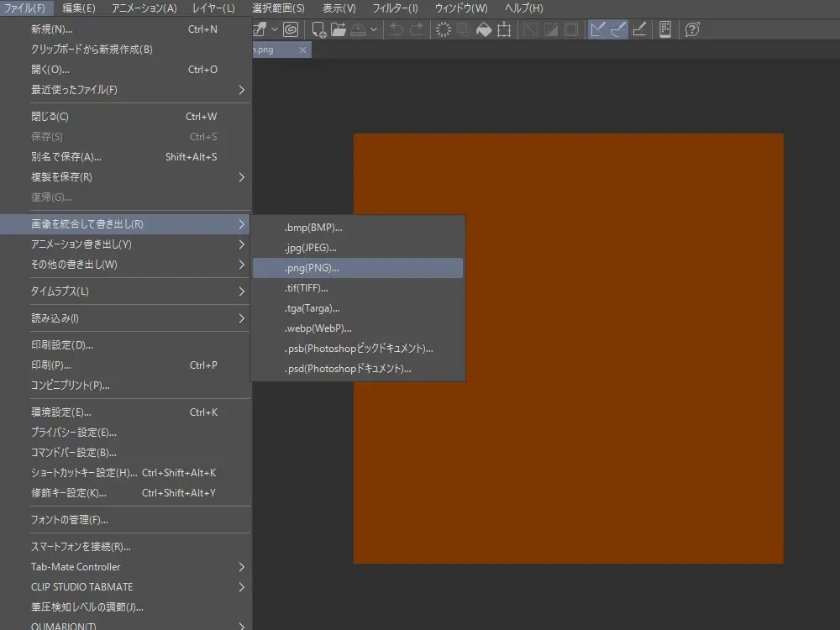The height and width of the screenshot is (630, 840).
Task: Close the .png document tab
Action: coord(303,50)
